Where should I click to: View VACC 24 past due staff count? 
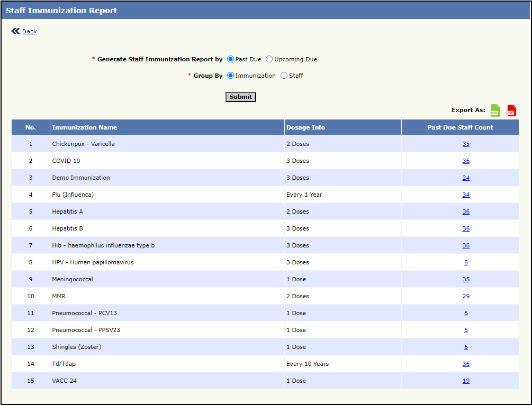click(466, 381)
